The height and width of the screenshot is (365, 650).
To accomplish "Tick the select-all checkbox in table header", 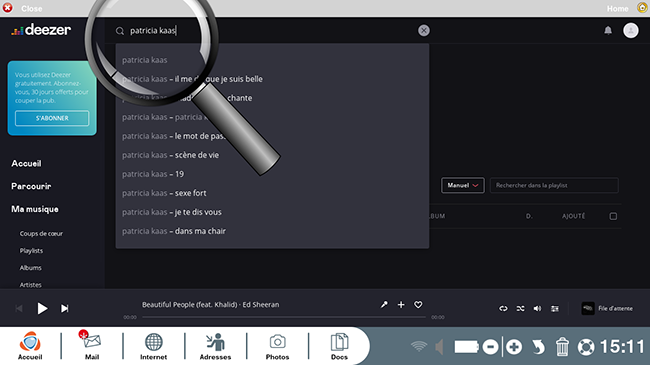I will tap(613, 216).
